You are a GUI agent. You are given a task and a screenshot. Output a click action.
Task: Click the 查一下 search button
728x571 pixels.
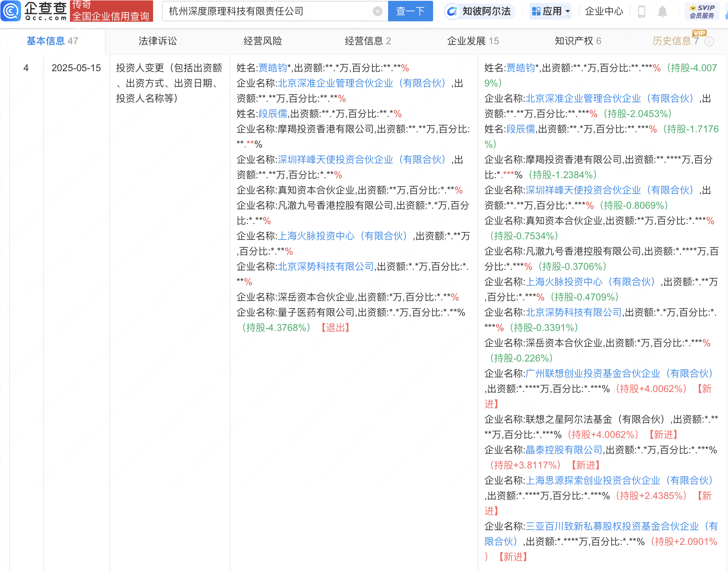point(410,11)
